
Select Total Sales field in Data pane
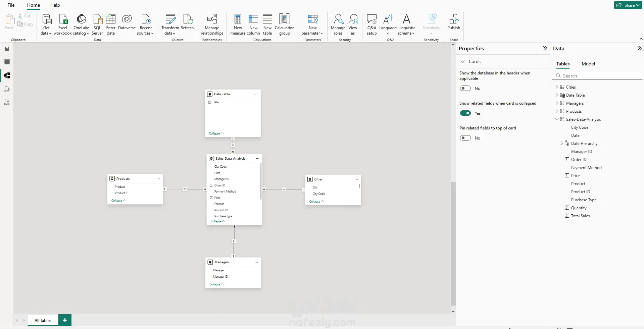[x=580, y=216]
